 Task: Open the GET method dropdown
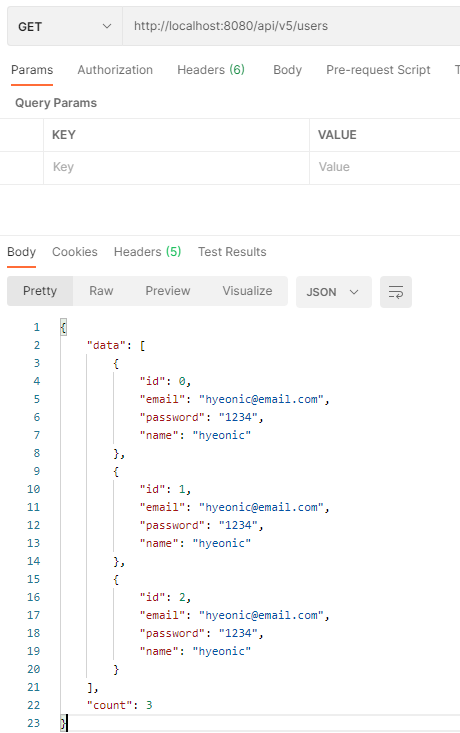[65, 27]
